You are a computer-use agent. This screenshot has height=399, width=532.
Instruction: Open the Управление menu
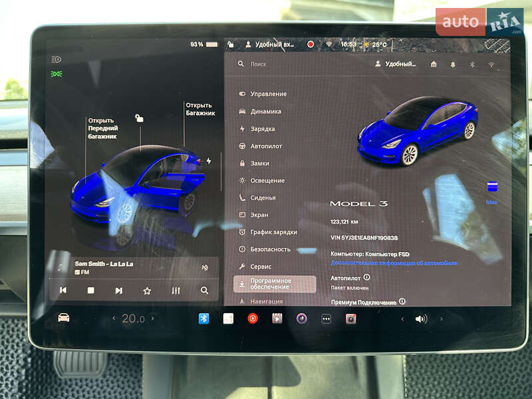(x=263, y=94)
